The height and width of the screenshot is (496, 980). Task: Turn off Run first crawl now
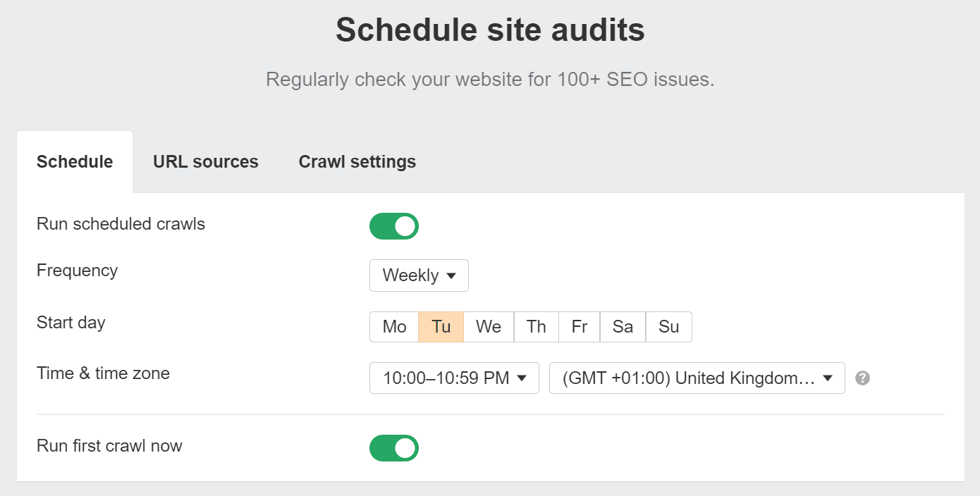pos(394,448)
